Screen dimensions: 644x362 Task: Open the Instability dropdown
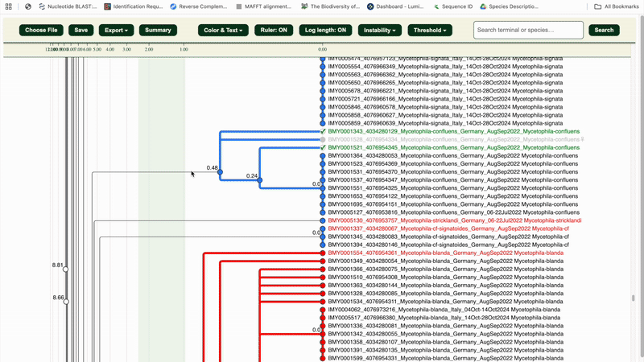click(380, 31)
